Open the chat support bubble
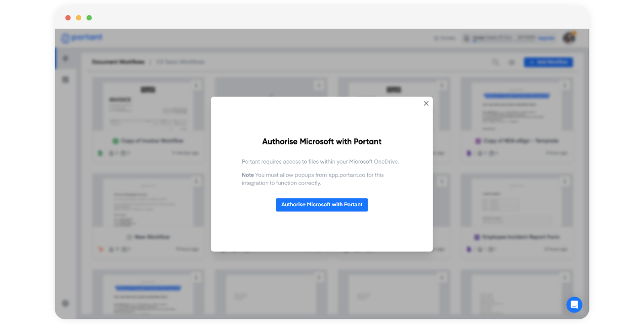The image size is (644, 325). click(574, 304)
